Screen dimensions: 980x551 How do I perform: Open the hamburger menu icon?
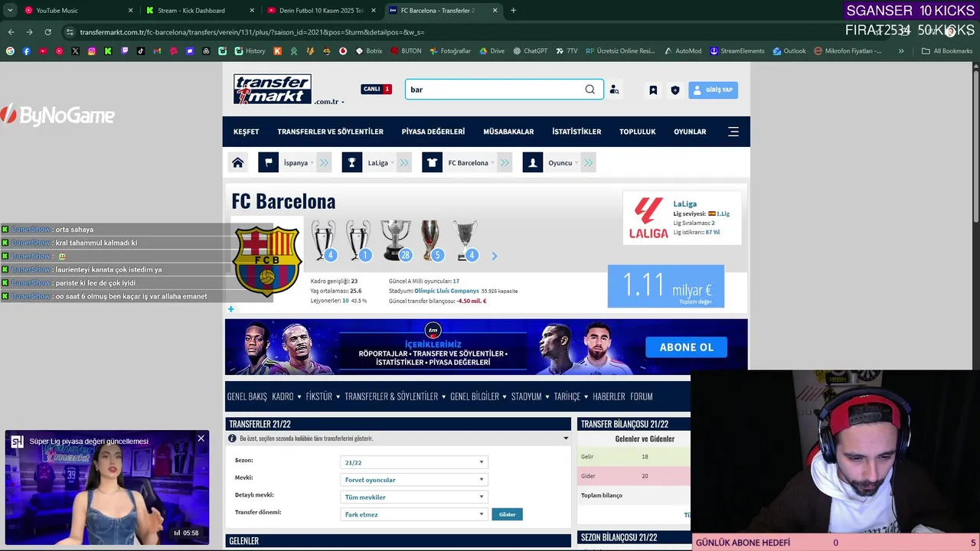point(733,132)
